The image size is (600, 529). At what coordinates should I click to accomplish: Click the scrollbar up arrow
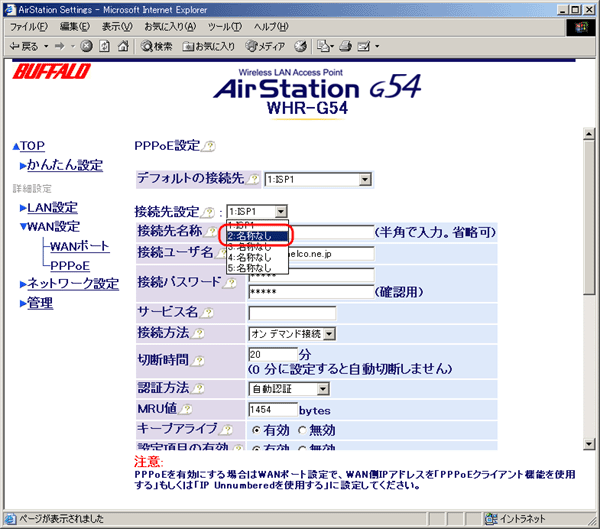[x=589, y=134]
